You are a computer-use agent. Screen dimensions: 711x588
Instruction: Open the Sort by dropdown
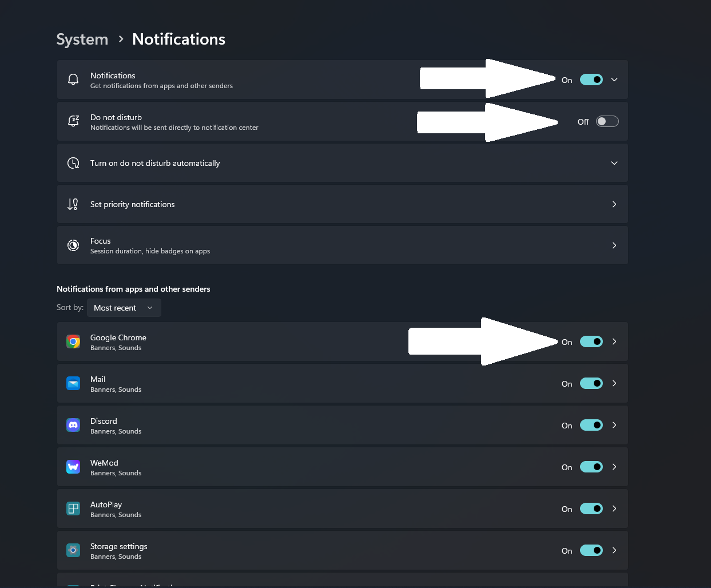(x=124, y=307)
